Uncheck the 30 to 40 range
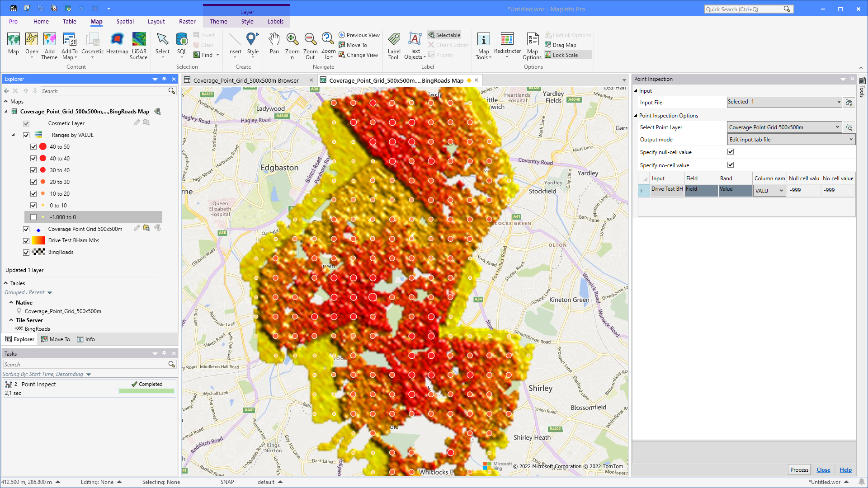The height and width of the screenshot is (488, 868). pyautogui.click(x=33, y=170)
